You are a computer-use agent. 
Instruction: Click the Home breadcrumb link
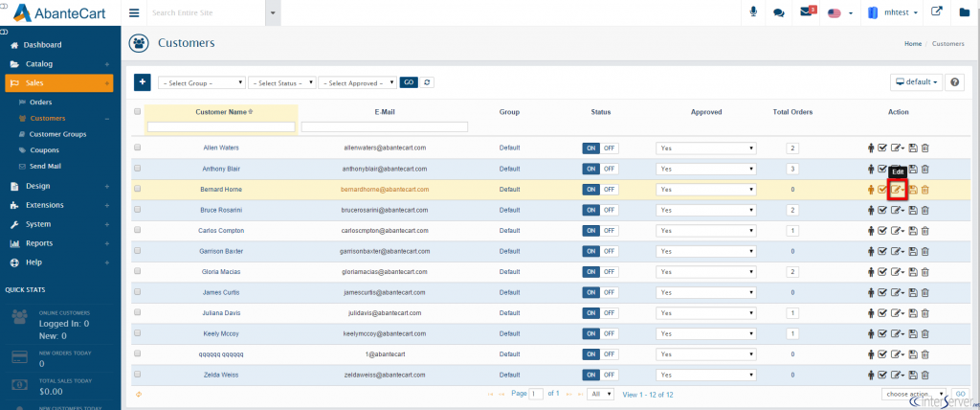(912, 44)
